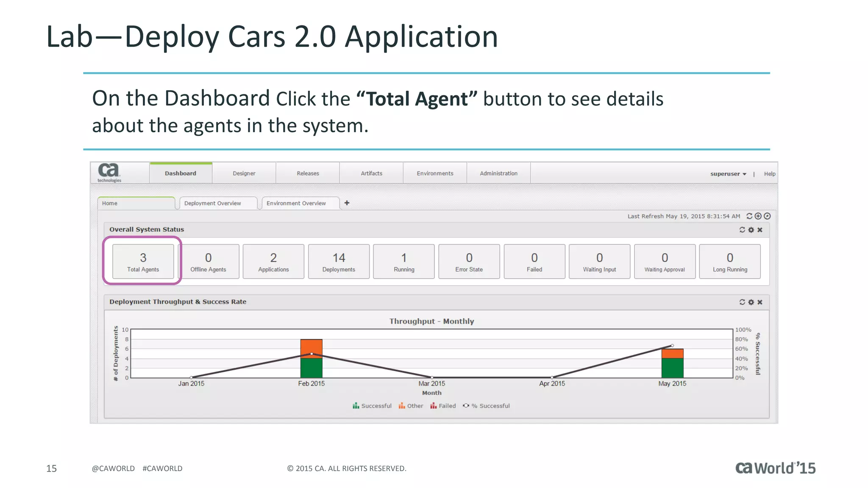Open the Artifacts tab
The width and height of the screenshot is (868, 488).
coord(371,173)
